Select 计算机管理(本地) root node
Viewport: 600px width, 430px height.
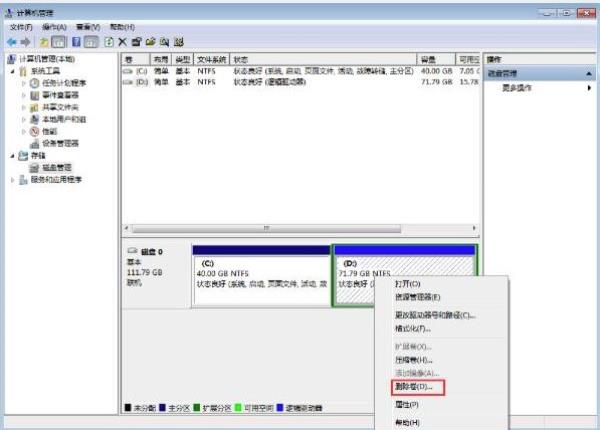47,59
